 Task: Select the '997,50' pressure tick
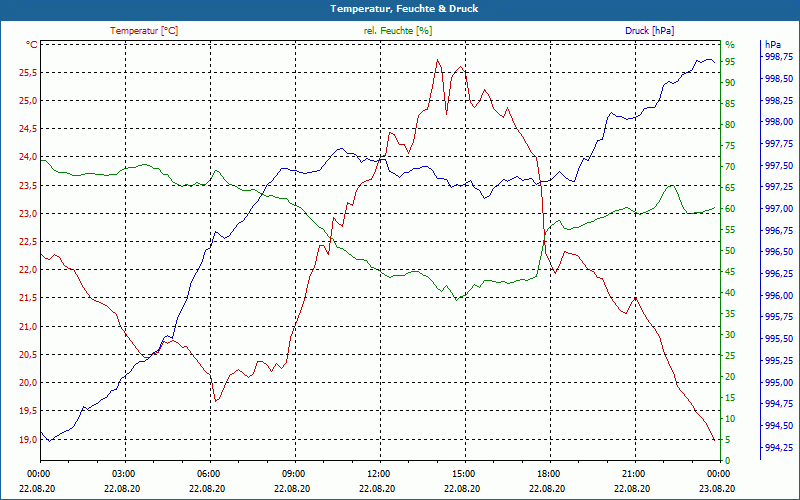(x=779, y=165)
